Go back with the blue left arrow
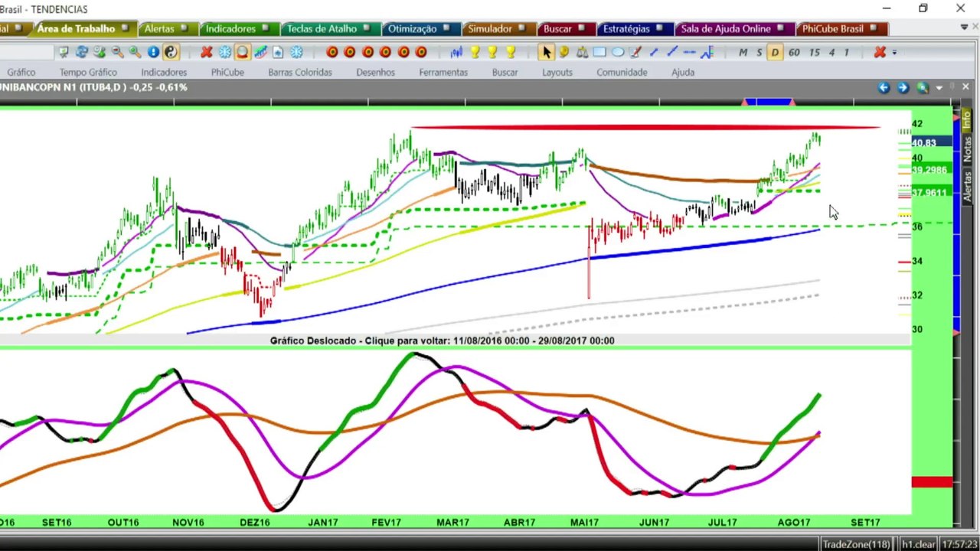The height and width of the screenshot is (551, 980). click(x=884, y=87)
